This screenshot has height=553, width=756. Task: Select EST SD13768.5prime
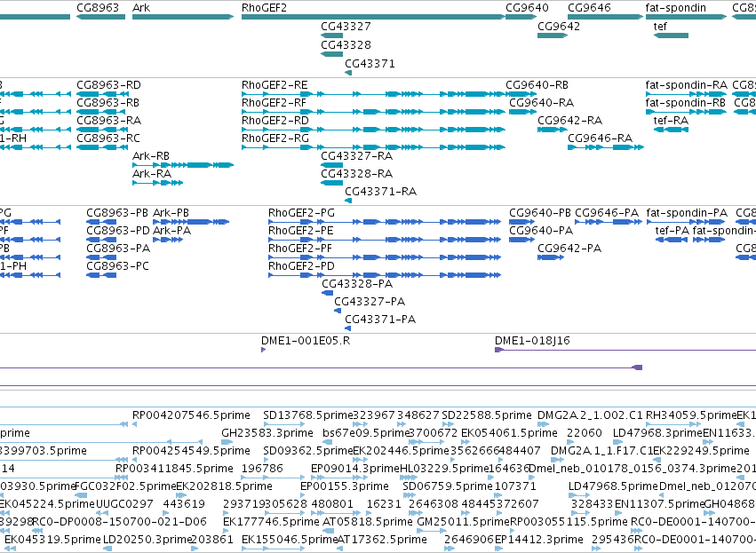[x=308, y=415]
